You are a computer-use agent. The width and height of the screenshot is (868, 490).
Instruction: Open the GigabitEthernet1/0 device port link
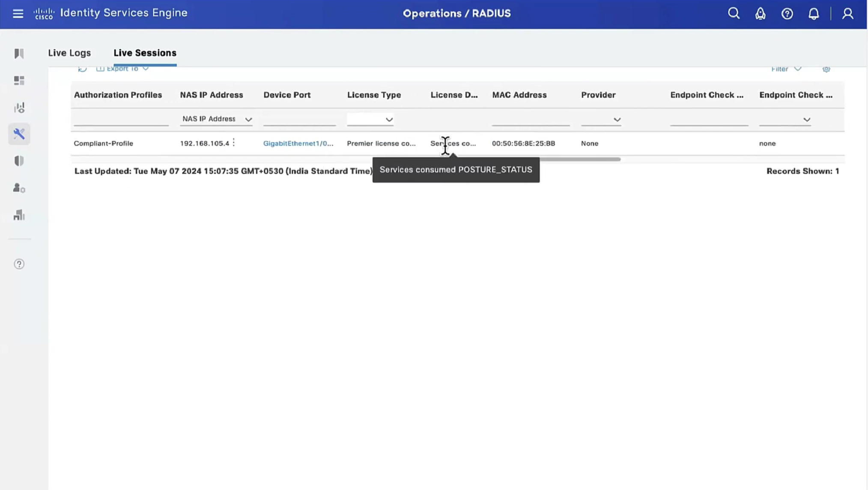click(298, 143)
